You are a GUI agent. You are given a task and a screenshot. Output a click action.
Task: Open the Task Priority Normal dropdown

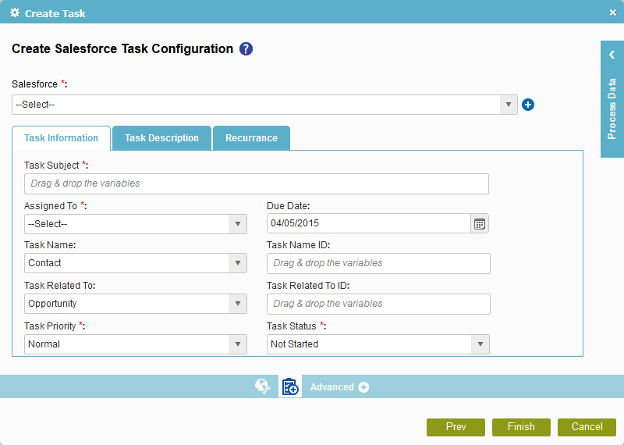click(x=135, y=344)
